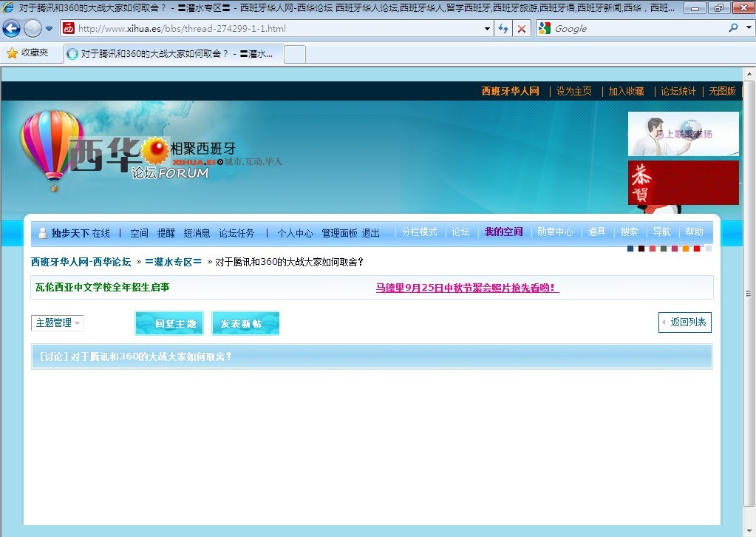The image size is (756, 537).
Task: Open the 道具 props page
Action: [x=597, y=232]
